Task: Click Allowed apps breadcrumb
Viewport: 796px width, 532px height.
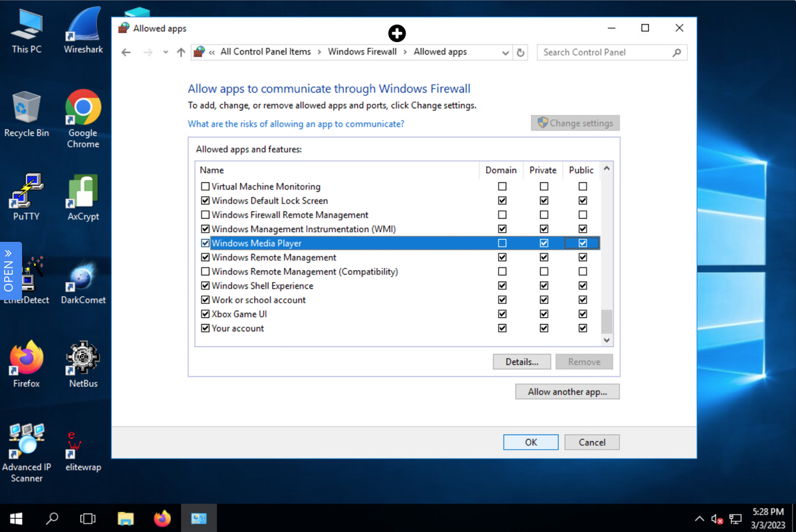Action: pyautogui.click(x=440, y=52)
